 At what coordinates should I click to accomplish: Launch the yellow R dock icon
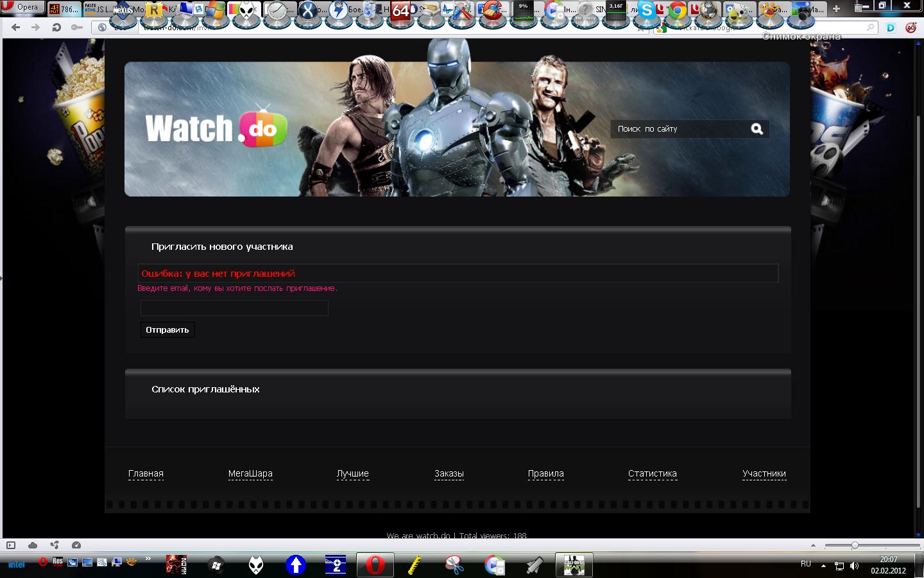coord(154,10)
